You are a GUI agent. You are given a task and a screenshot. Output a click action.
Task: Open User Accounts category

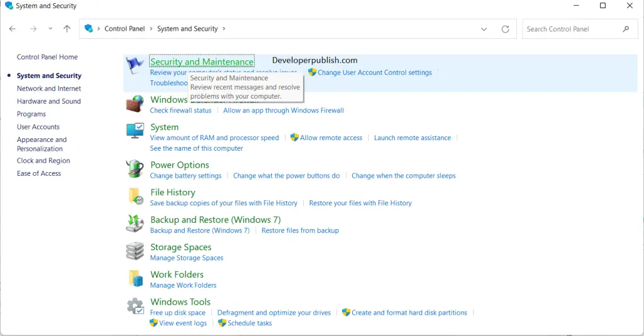coord(38,127)
